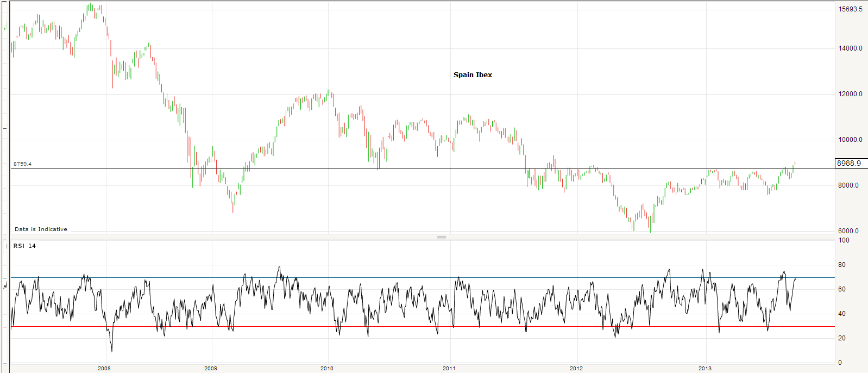Select the 8759.4 horizontal line label
The width and height of the screenshot is (868, 373).
pyautogui.click(x=22, y=164)
